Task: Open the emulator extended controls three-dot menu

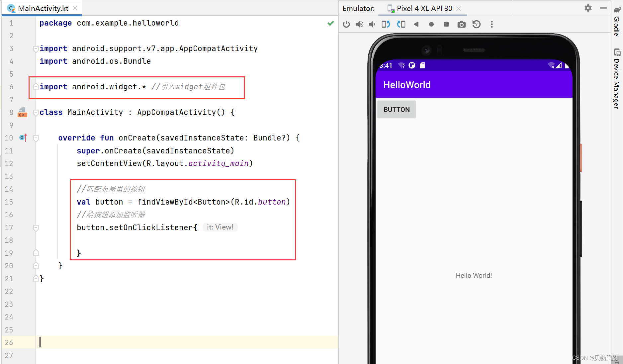Action: (492, 24)
